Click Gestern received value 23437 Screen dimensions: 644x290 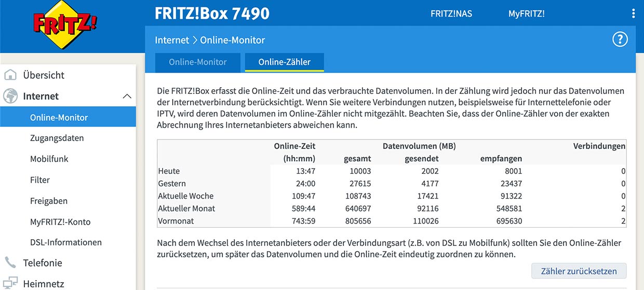point(511,184)
